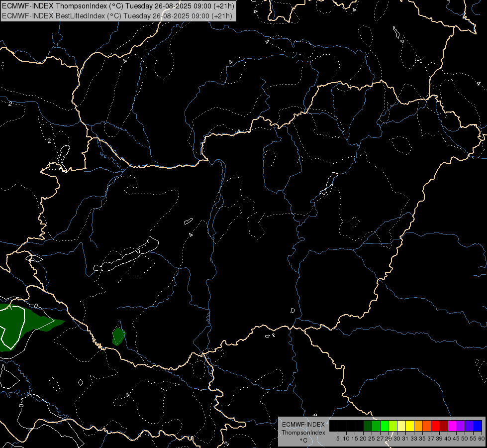Click the legend tick label 33
The image size is (487, 448).
pyautogui.click(x=414, y=439)
